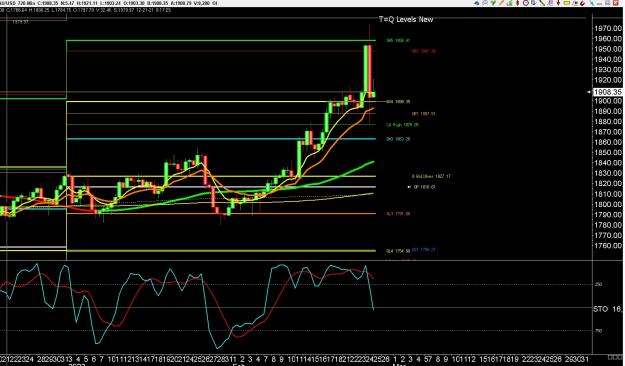Close the chart window with red X

(615, 3)
